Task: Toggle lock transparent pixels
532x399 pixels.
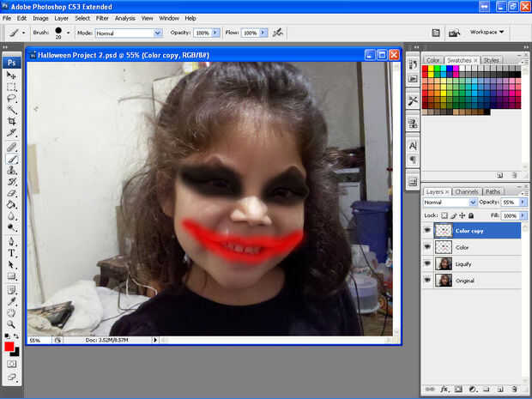Action: coord(444,215)
